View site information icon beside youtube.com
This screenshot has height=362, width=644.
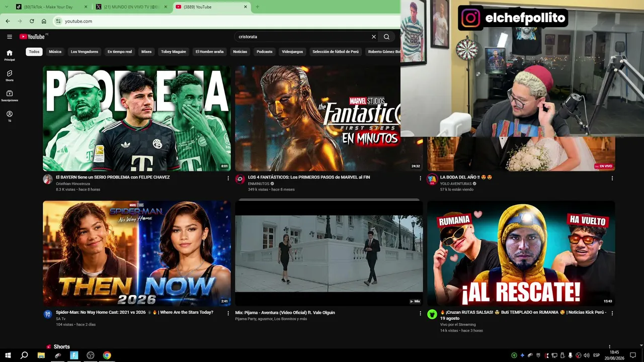click(x=58, y=21)
